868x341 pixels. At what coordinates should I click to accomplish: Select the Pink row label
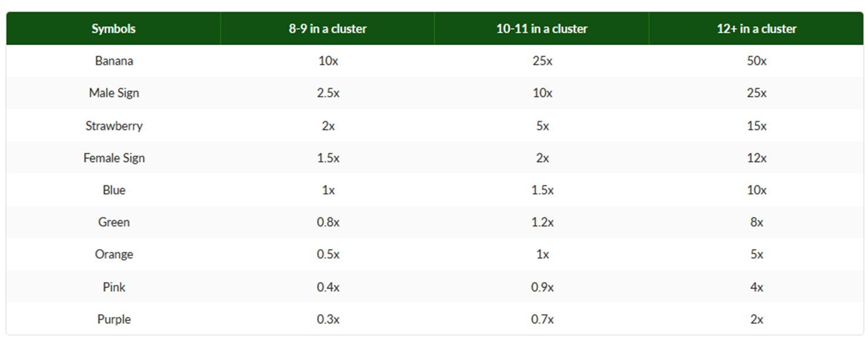click(114, 287)
